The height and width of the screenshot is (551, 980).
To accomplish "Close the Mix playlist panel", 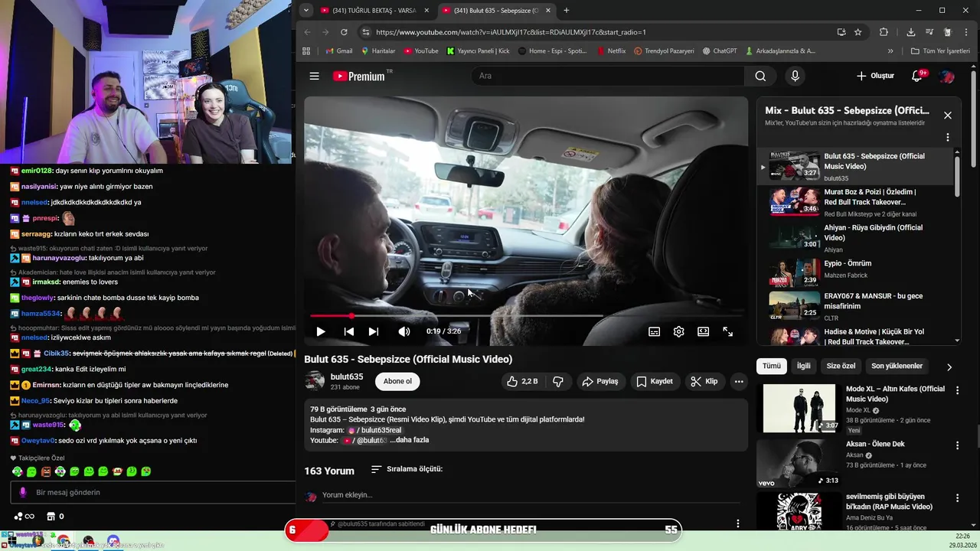I will [948, 116].
